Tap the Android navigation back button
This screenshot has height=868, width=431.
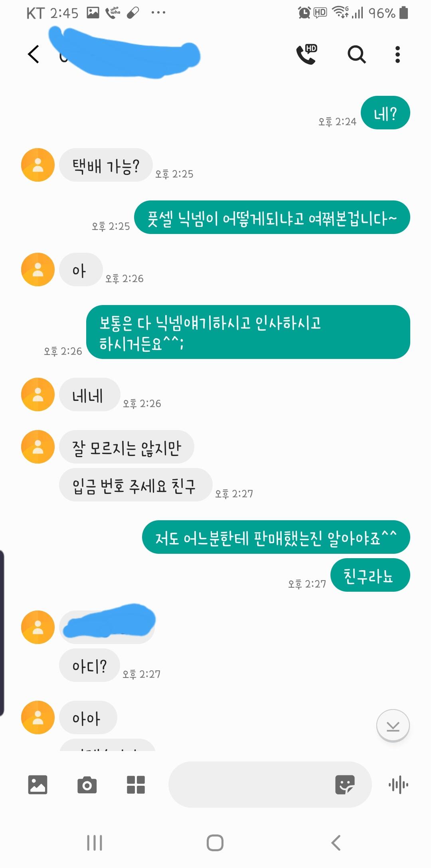[x=336, y=842]
